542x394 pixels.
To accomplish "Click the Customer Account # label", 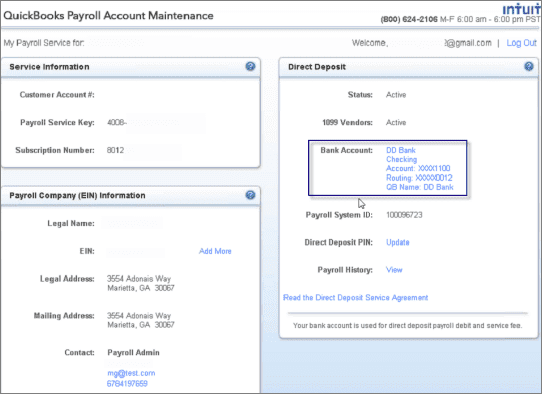I will pyautogui.click(x=57, y=95).
